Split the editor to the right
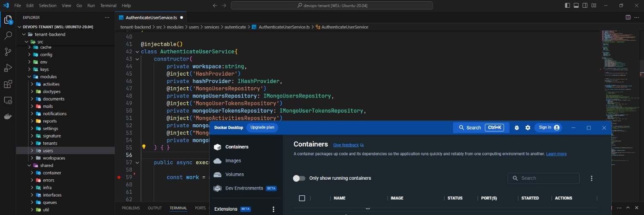Image resolution: width=644 pixels, height=215 pixels. (628, 18)
